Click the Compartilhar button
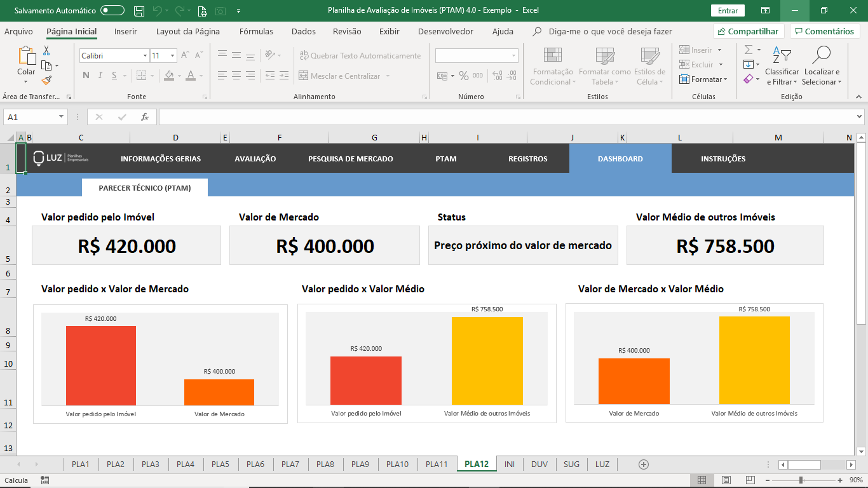 tap(749, 31)
